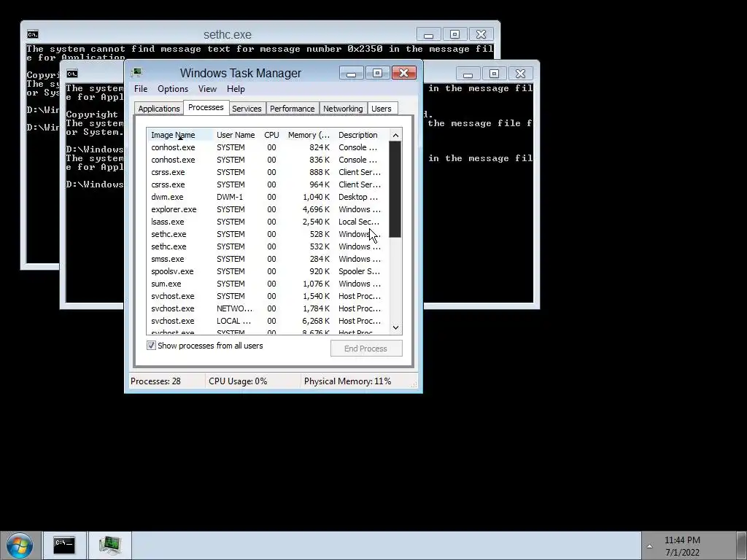Sort by the CPU column header

pos(271,135)
